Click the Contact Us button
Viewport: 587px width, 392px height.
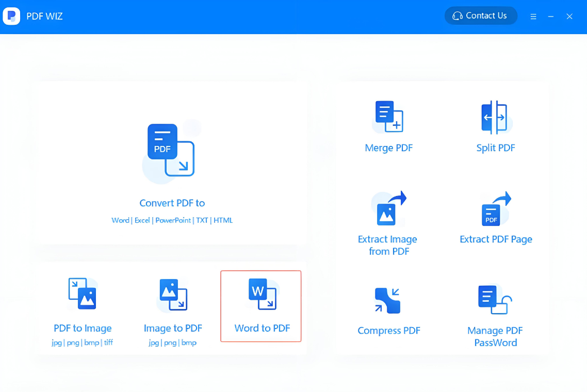point(481,15)
